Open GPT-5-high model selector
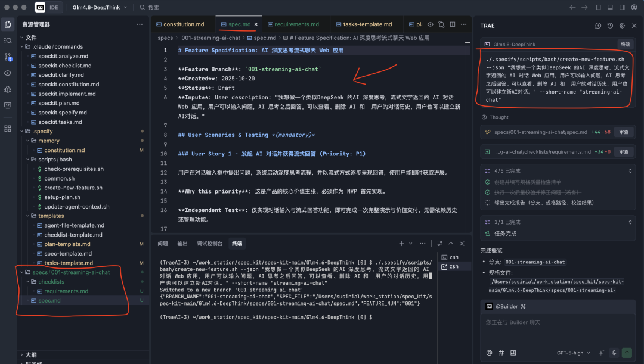644x364 pixels. 574,353
